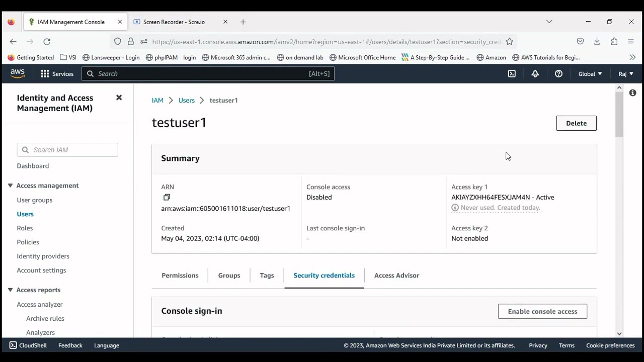This screenshot has width=644, height=362.
Task: Switch to the Tags tab
Action: 267,276
